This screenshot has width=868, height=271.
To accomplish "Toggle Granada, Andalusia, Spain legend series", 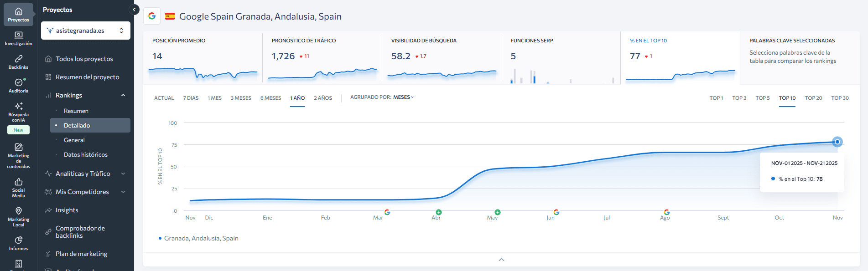I will pyautogui.click(x=199, y=238).
